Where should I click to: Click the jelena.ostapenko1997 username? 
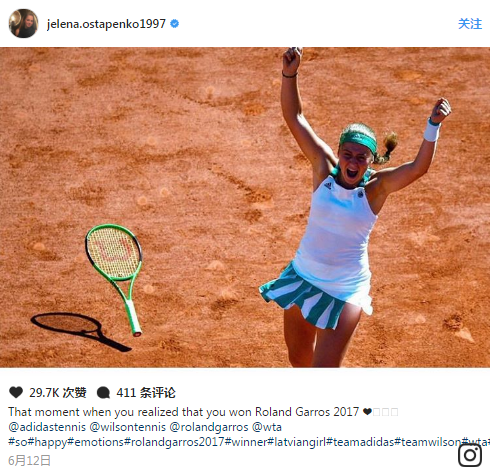click(106, 24)
